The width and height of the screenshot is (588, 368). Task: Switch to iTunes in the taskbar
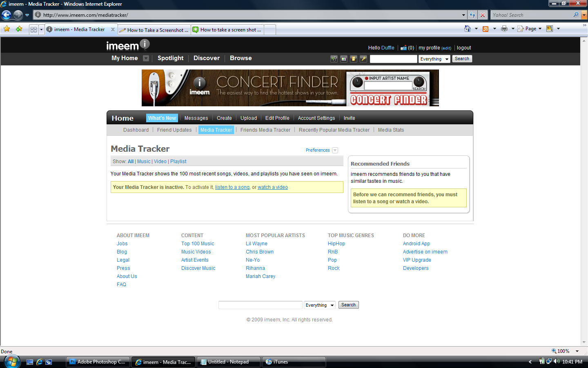click(x=294, y=362)
